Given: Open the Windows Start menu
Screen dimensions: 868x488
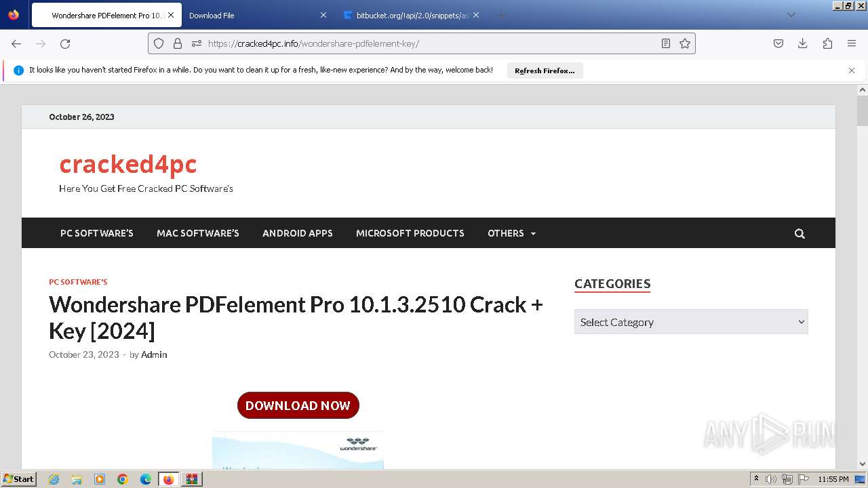Looking at the screenshot, I should point(18,479).
